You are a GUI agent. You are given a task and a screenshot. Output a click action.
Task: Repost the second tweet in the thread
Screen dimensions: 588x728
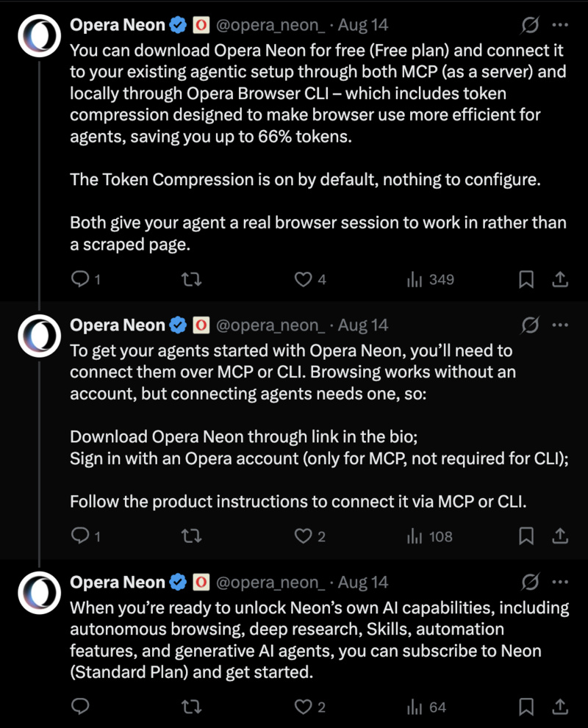tap(191, 536)
